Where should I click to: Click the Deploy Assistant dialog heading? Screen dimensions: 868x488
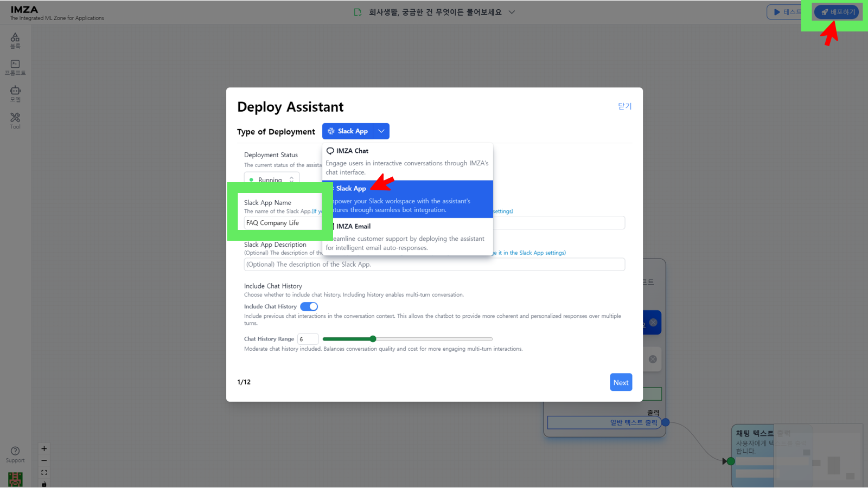coord(290,107)
